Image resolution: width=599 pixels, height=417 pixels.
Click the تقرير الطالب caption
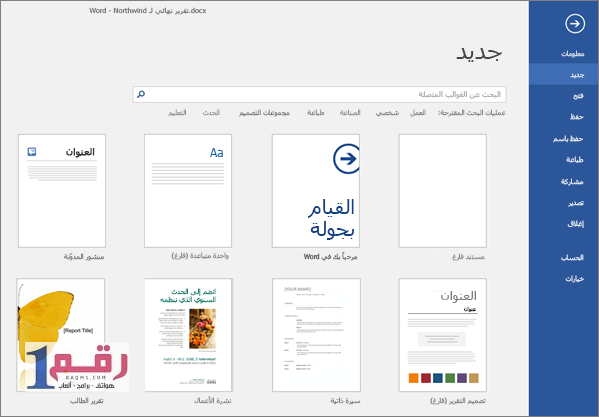click(x=87, y=401)
